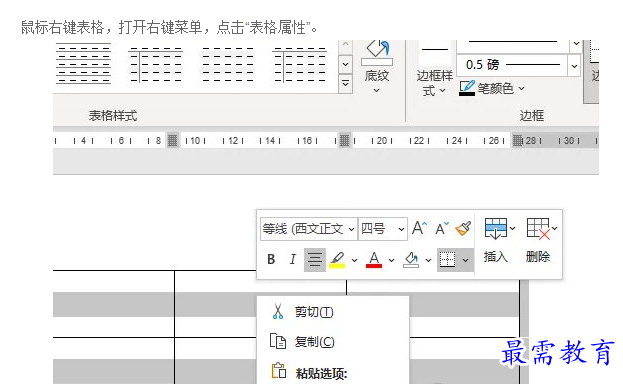Open the font name box 等线 (西文正文)
The image size is (623, 384).
pos(309,229)
